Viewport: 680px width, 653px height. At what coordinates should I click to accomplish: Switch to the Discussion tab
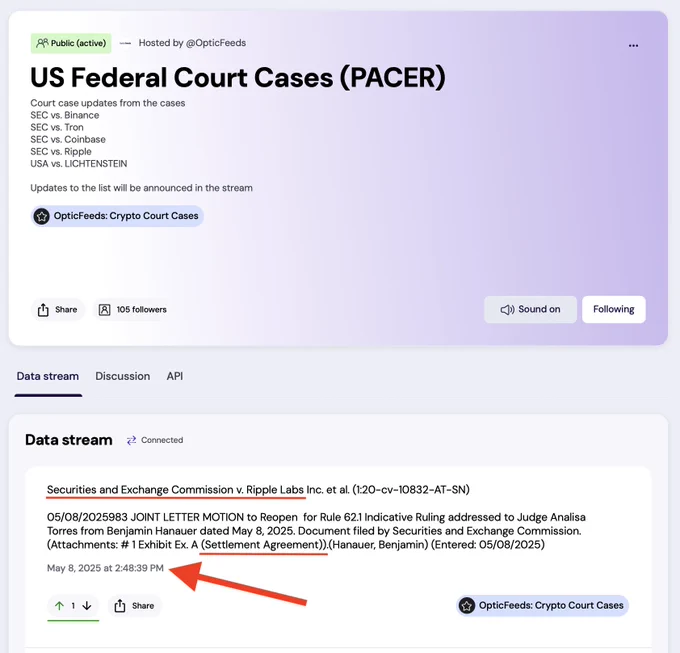[x=123, y=376]
